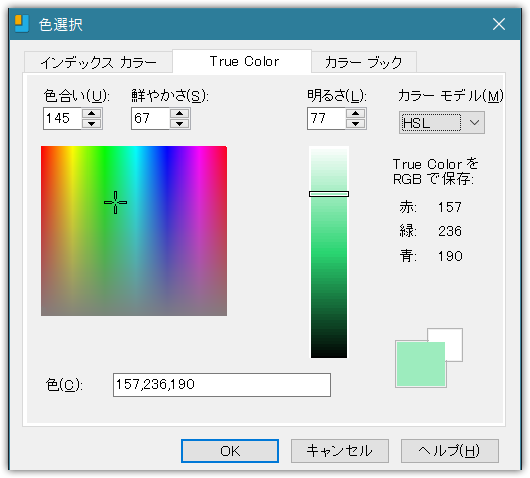Increase the 色合い hue value
Image resolution: width=530 pixels, height=478 pixels.
tap(92, 113)
